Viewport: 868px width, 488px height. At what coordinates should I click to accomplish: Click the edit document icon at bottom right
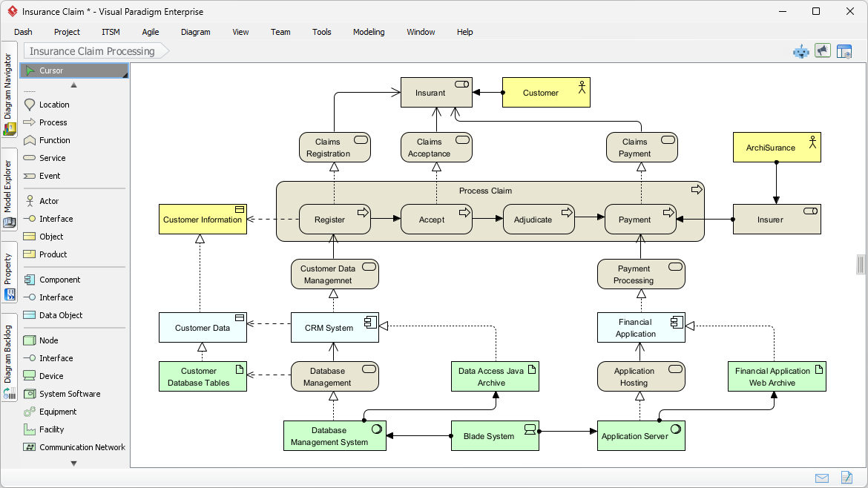[x=846, y=478]
